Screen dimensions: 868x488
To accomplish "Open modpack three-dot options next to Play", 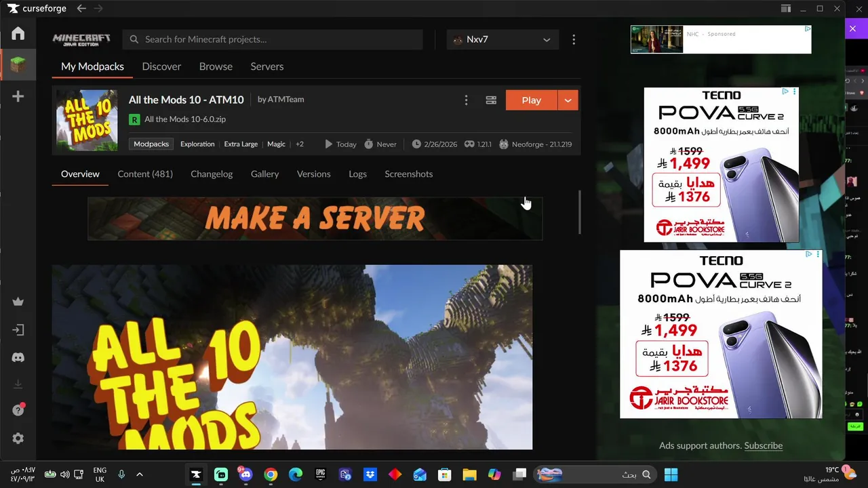I will tap(466, 100).
